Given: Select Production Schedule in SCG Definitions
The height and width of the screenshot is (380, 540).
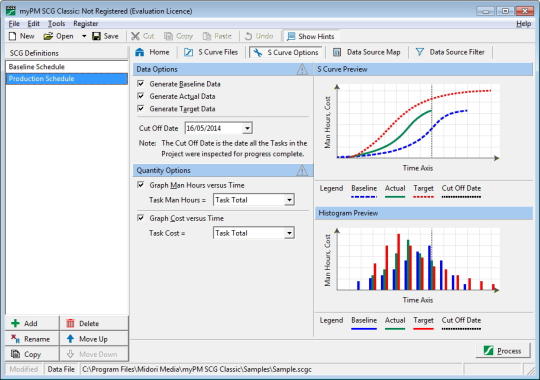Looking at the screenshot, I should (66, 79).
